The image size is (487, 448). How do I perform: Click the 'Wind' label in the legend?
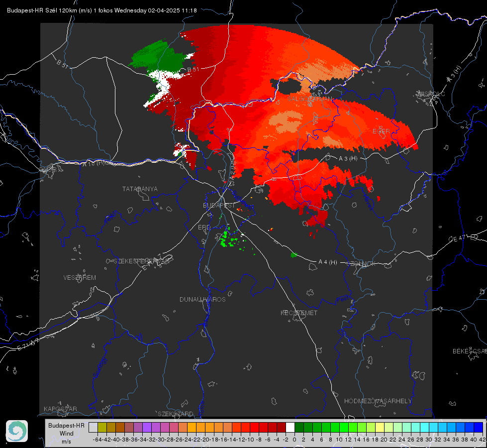coord(66,433)
